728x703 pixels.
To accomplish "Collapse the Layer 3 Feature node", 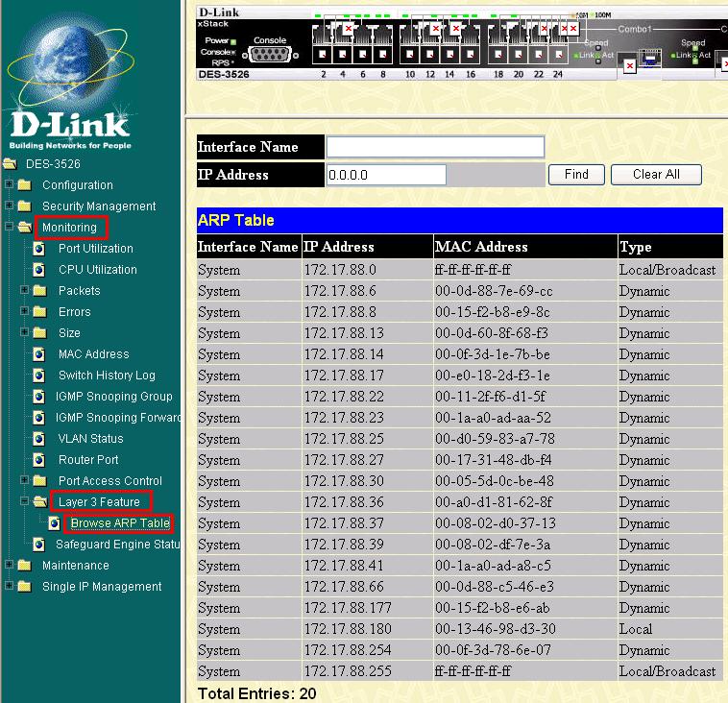I will (25, 501).
